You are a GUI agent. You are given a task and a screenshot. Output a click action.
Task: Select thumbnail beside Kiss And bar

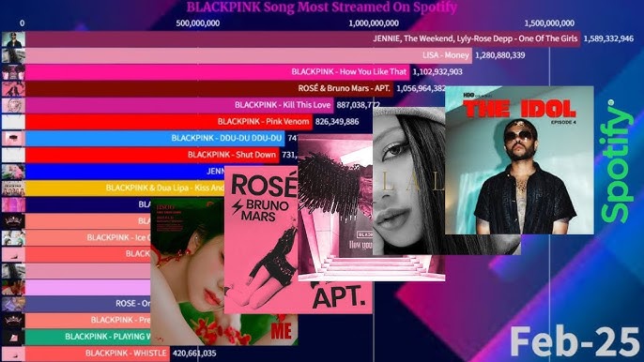click(13, 188)
